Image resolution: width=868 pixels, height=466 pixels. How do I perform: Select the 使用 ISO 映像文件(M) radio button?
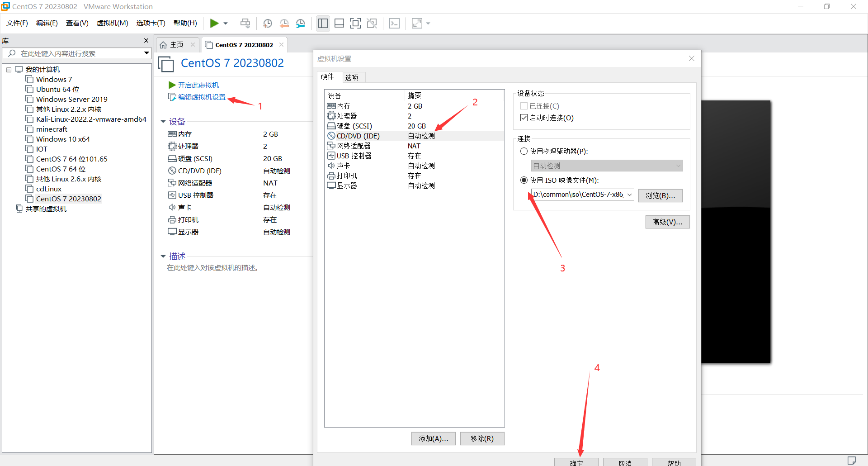524,180
